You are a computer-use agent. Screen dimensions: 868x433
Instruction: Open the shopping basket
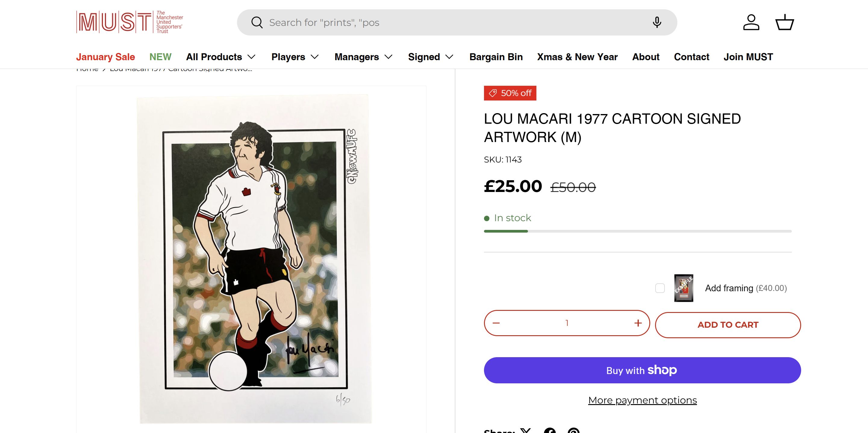[785, 23]
